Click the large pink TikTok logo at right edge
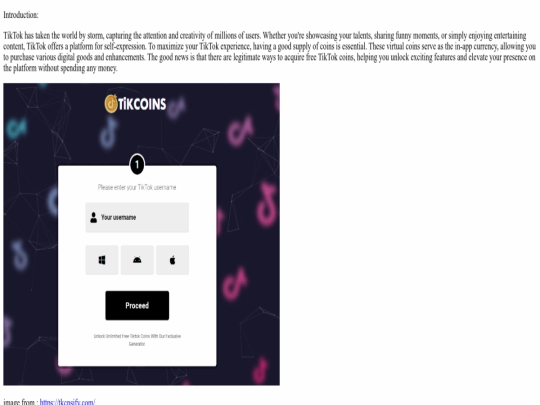The image size is (540, 405). [267, 205]
